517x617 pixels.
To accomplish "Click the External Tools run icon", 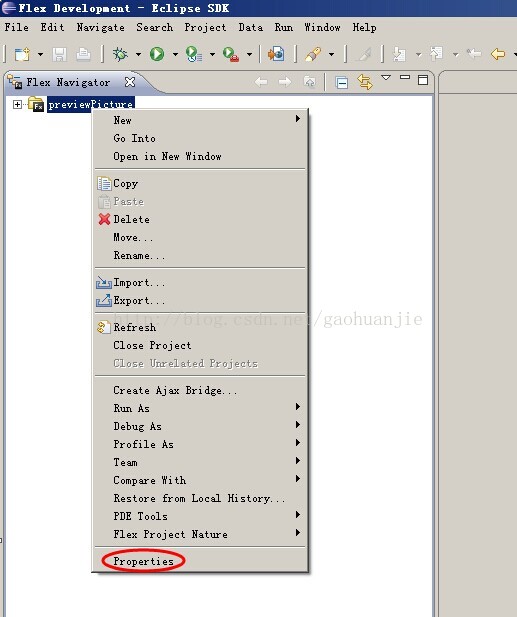I will 231,54.
